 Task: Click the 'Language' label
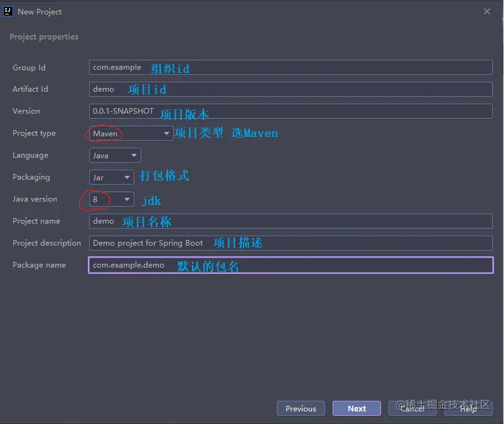point(30,155)
